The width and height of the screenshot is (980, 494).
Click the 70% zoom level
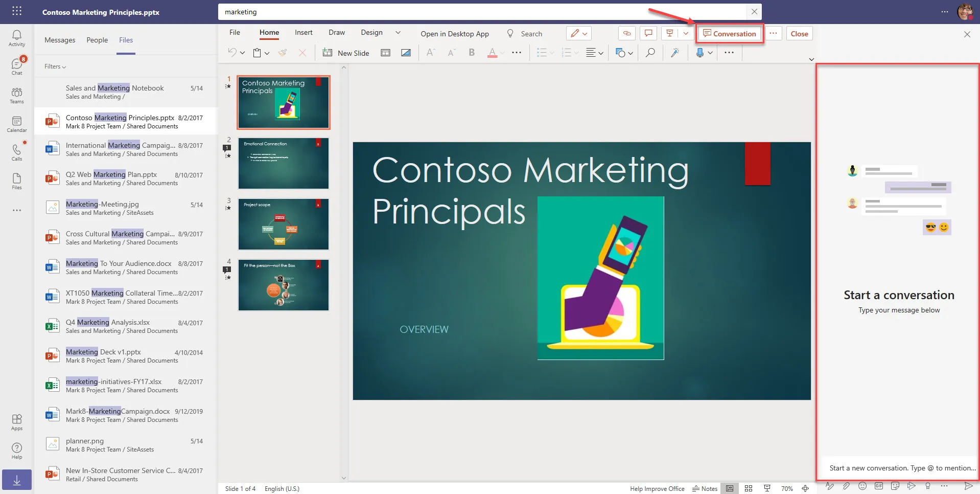787,488
